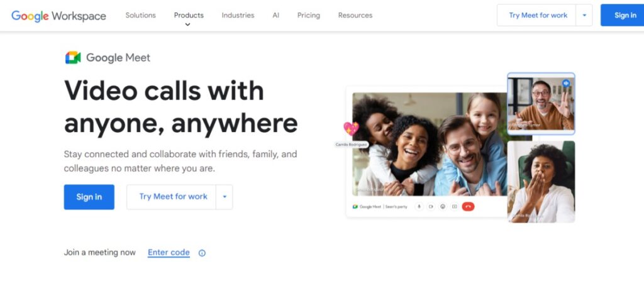Open dropdown arrow beside header Try Meet for work
644x293 pixels.
584,15
